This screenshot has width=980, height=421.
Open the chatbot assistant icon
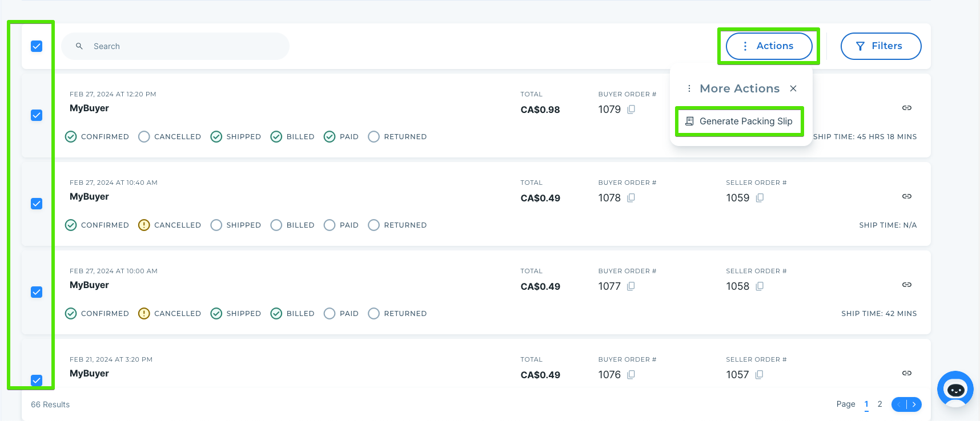[x=955, y=389]
